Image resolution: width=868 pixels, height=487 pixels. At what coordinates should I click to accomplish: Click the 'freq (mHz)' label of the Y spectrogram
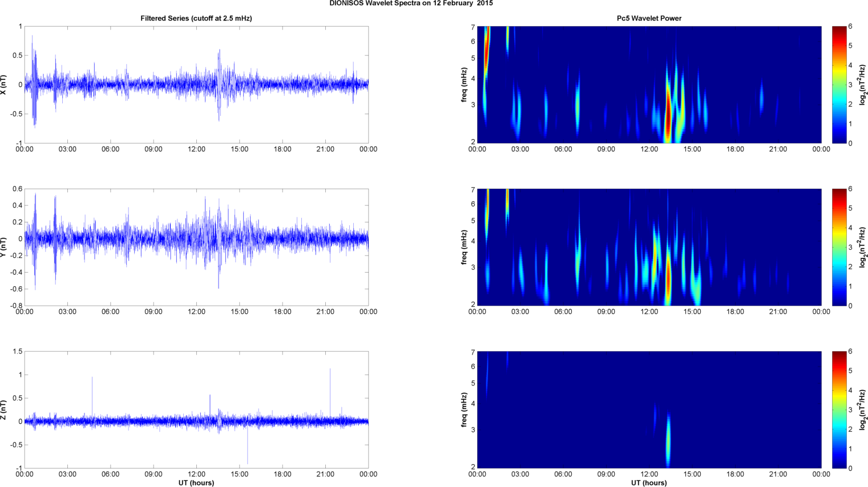(x=464, y=247)
